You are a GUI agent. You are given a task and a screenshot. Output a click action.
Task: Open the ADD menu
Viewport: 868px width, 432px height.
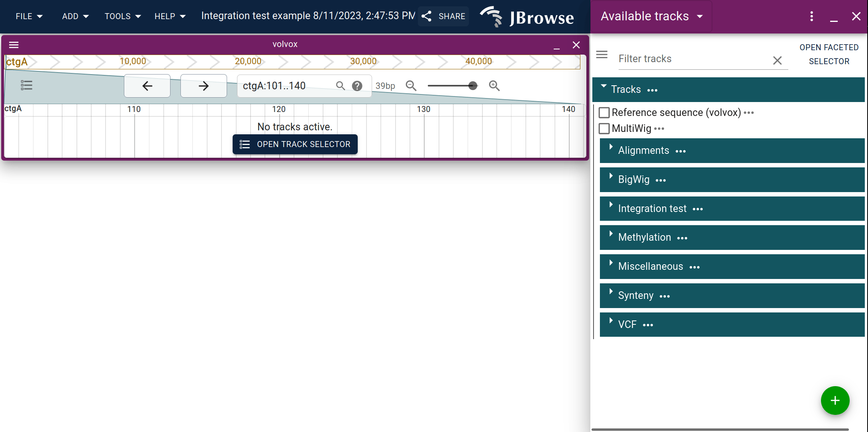coord(75,16)
